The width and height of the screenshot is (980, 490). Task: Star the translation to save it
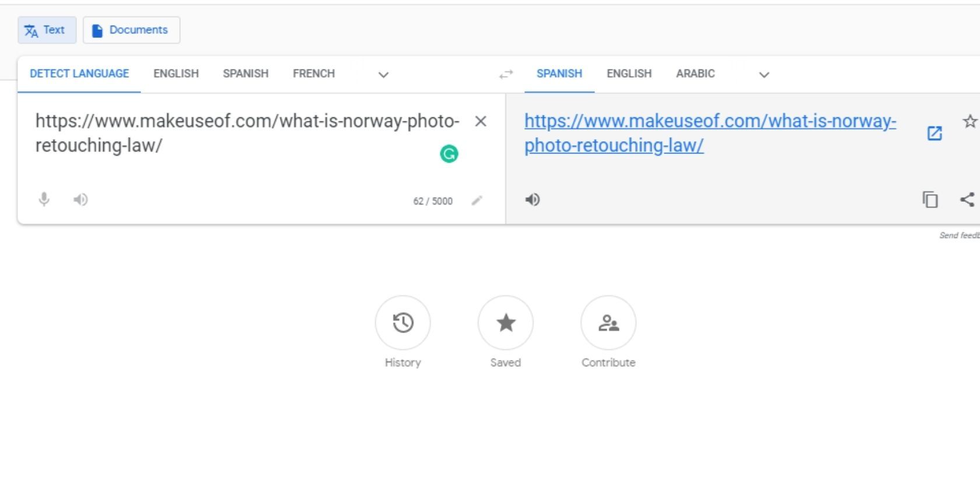[970, 121]
